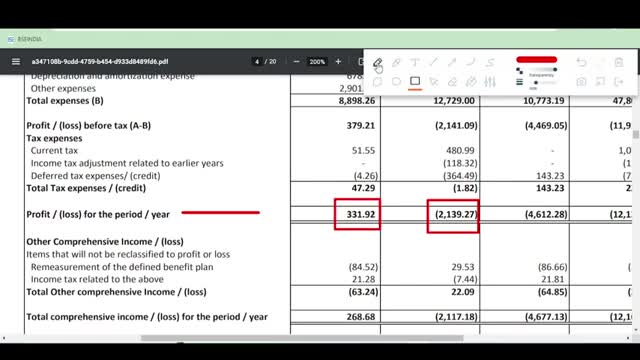
Task: Click the scroll-left arrow of horizontal scrollbar
Action: (4, 338)
